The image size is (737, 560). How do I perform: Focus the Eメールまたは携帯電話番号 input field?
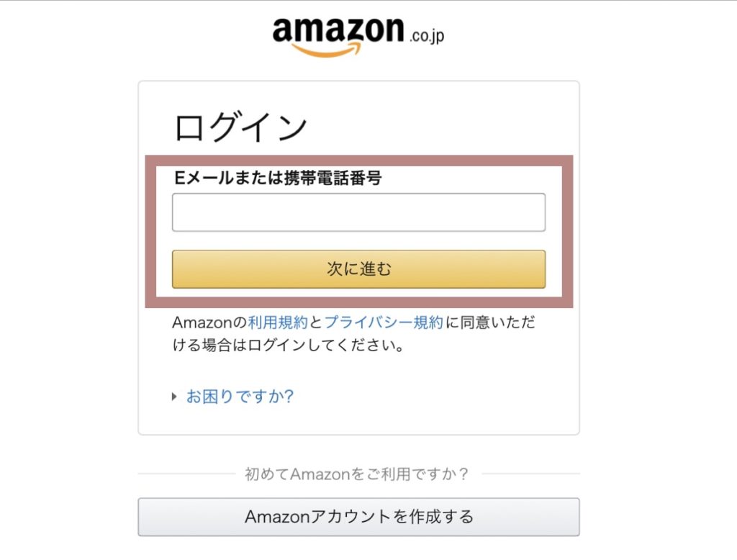tap(358, 212)
